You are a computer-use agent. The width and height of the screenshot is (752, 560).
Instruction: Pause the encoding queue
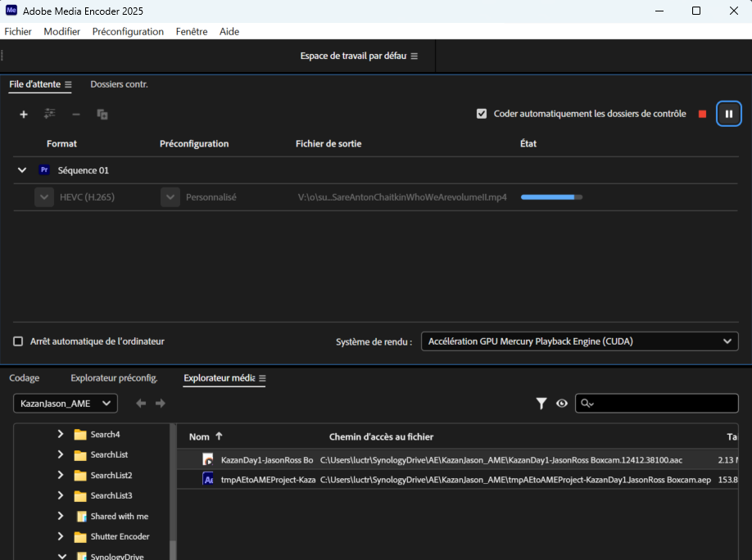tap(728, 114)
